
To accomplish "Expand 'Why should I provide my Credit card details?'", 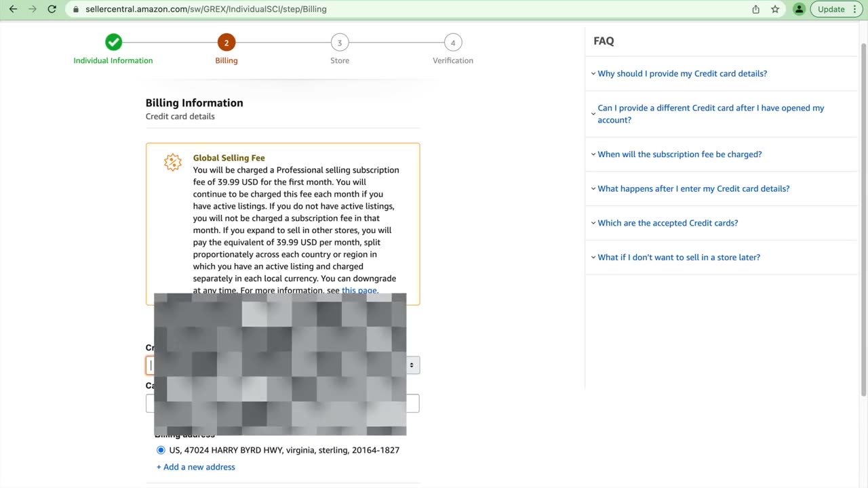I will click(x=682, y=73).
